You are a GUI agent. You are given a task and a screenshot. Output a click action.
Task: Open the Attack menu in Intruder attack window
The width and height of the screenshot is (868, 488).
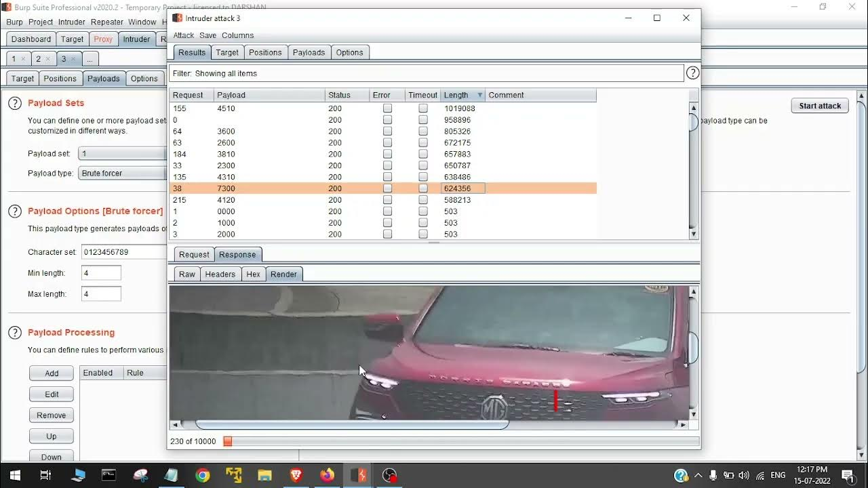[x=184, y=35]
